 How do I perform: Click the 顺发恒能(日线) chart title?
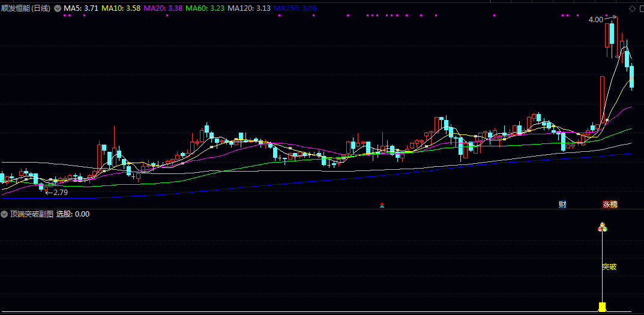coord(26,8)
